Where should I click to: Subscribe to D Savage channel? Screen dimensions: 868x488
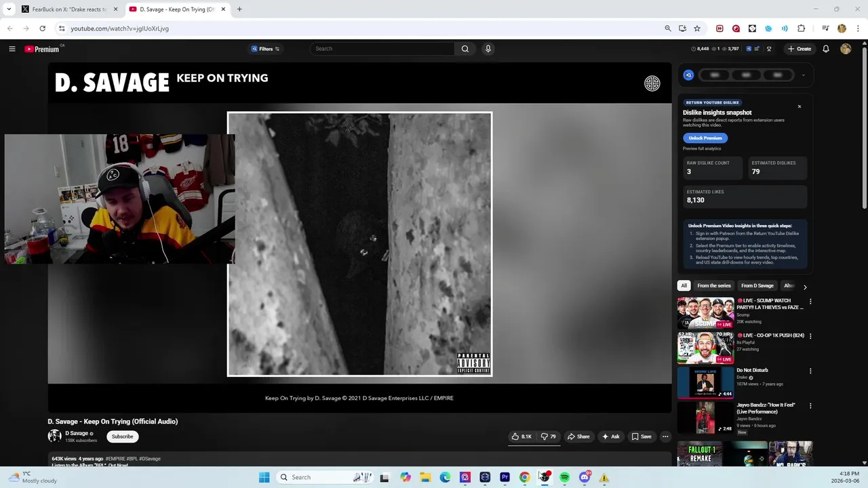coord(123,436)
